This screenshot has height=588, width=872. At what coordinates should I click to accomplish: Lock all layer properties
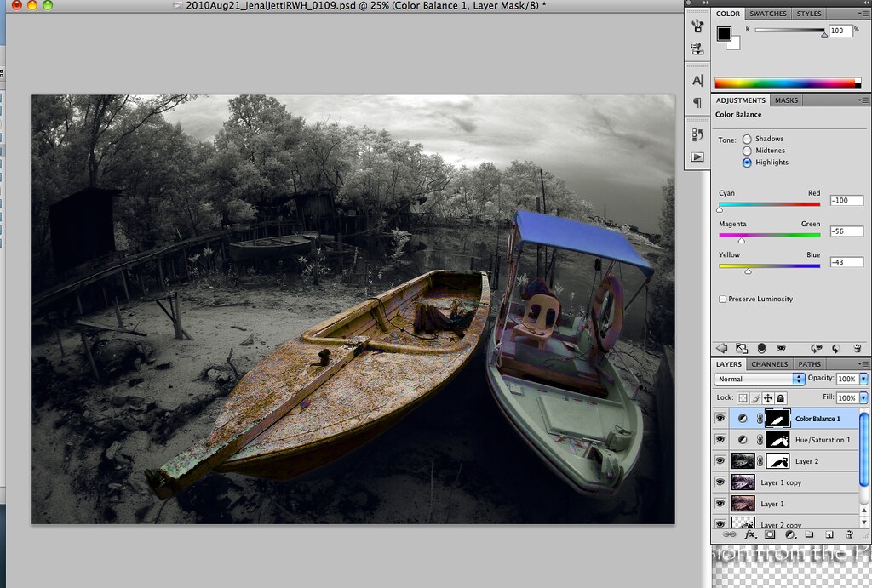[781, 398]
